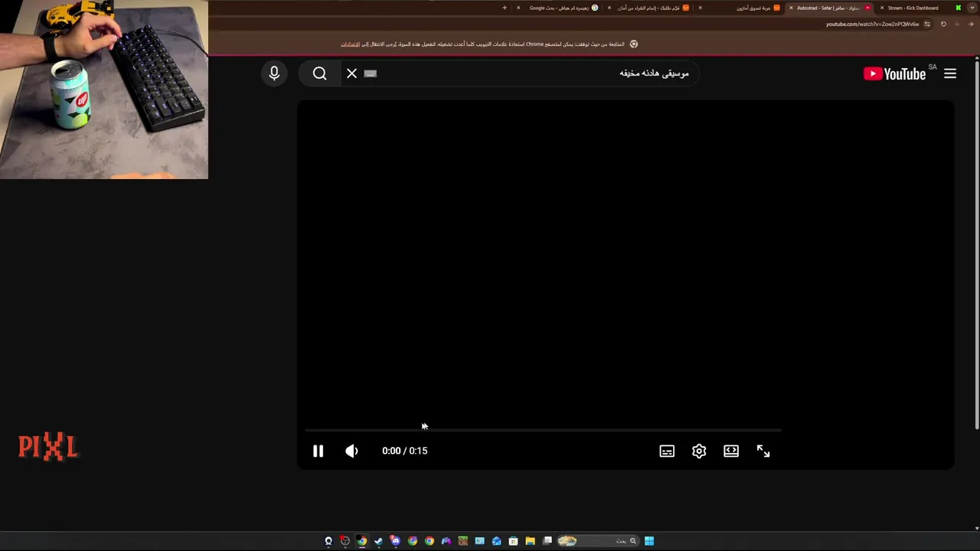Open Discord from the taskbar
Viewport: 980px width, 551px height.
tap(395, 541)
